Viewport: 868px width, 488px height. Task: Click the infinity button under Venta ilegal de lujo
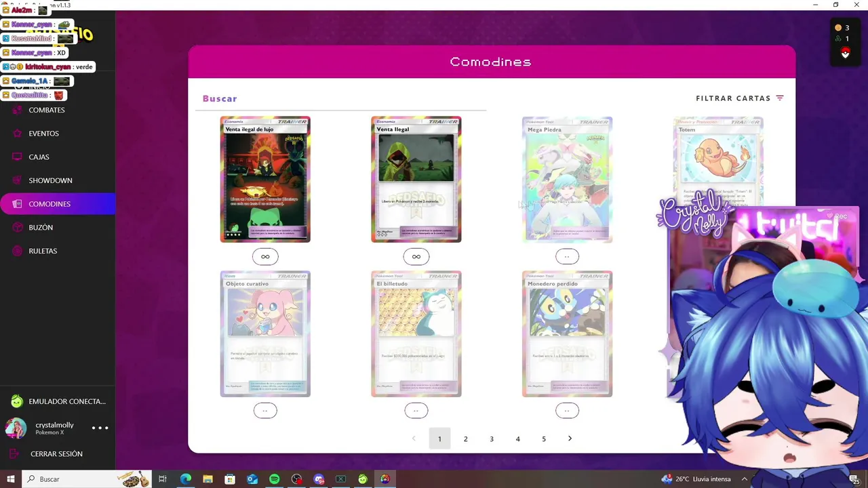(x=265, y=256)
